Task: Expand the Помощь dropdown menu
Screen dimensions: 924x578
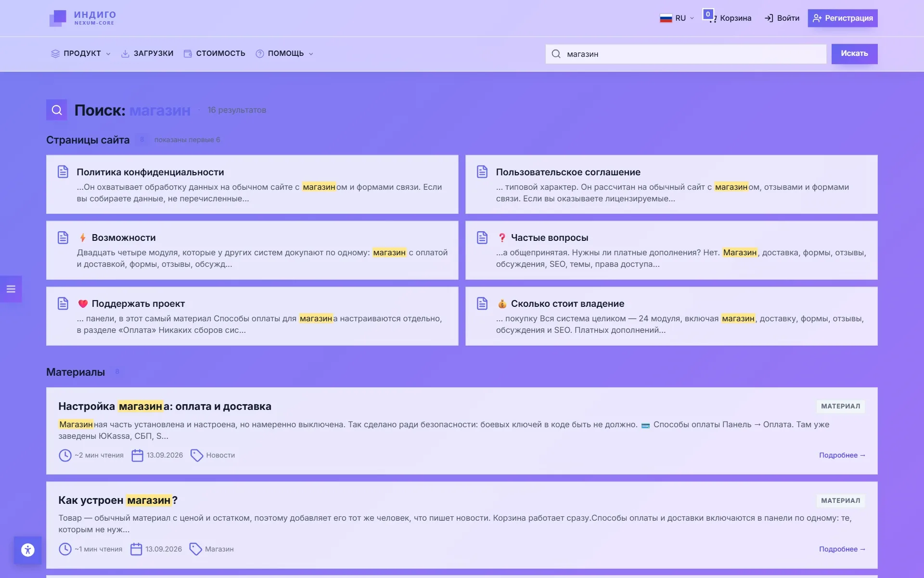Action: coord(284,53)
